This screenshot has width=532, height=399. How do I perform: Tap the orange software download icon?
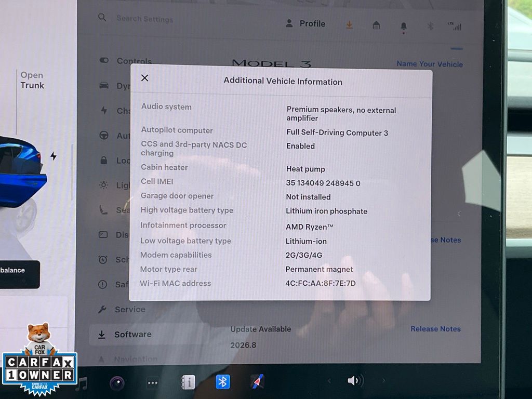349,25
